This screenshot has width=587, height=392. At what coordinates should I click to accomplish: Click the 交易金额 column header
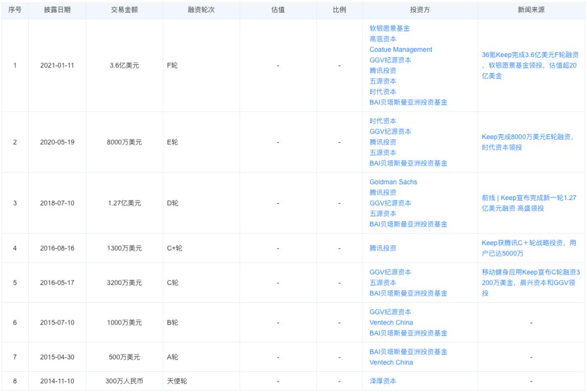click(x=124, y=10)
